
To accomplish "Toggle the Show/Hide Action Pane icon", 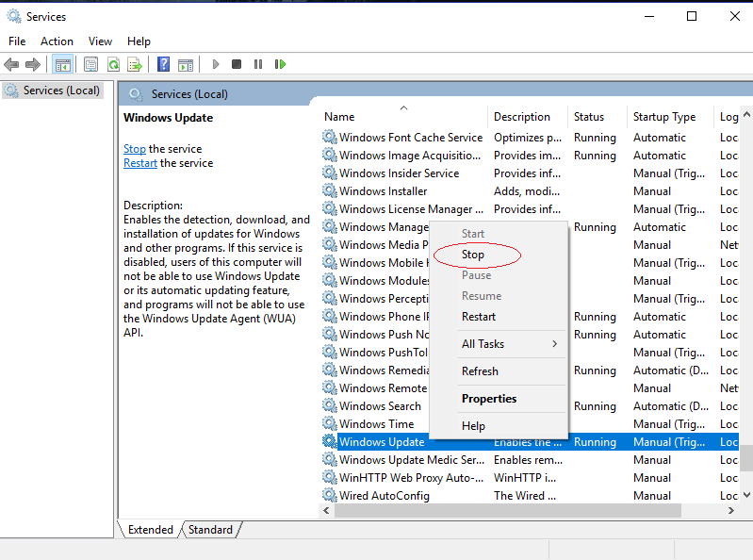I will point(186,64).
